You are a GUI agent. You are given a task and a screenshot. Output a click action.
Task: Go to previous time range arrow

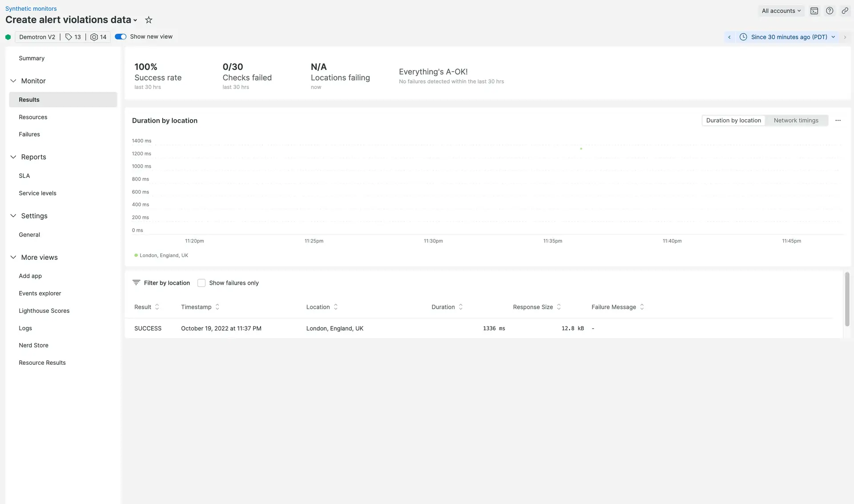pyautogui.click(x=729, y=37)
